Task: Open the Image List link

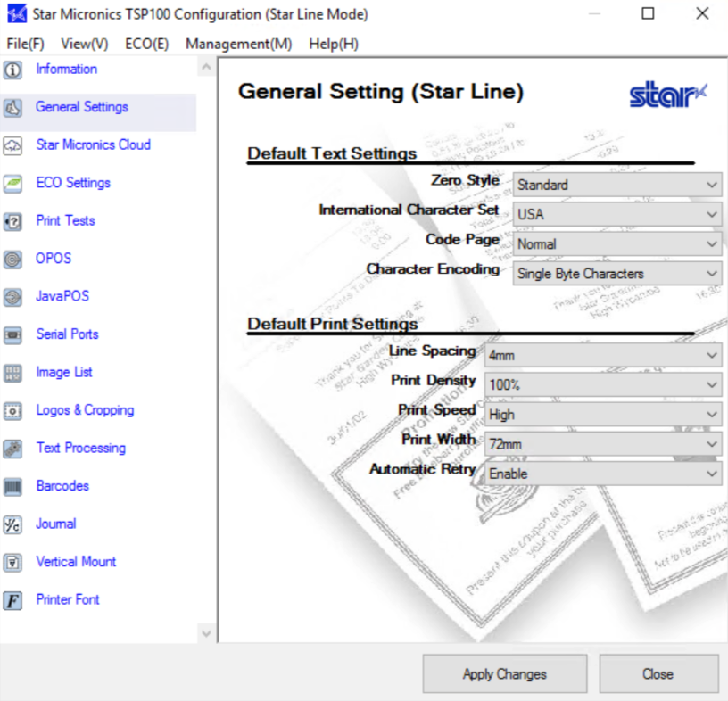Action: [64, 372]
